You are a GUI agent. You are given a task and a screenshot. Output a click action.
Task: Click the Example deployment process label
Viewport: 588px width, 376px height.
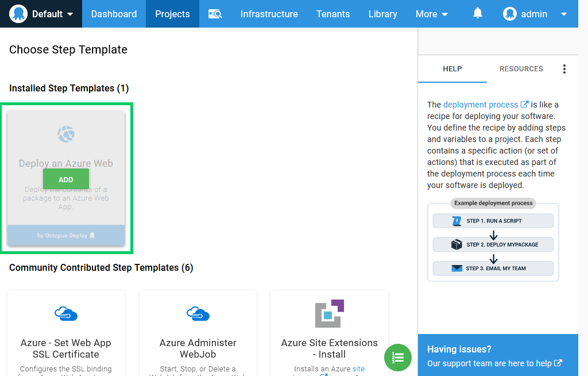pyautogui.click(x=493, y=203)
